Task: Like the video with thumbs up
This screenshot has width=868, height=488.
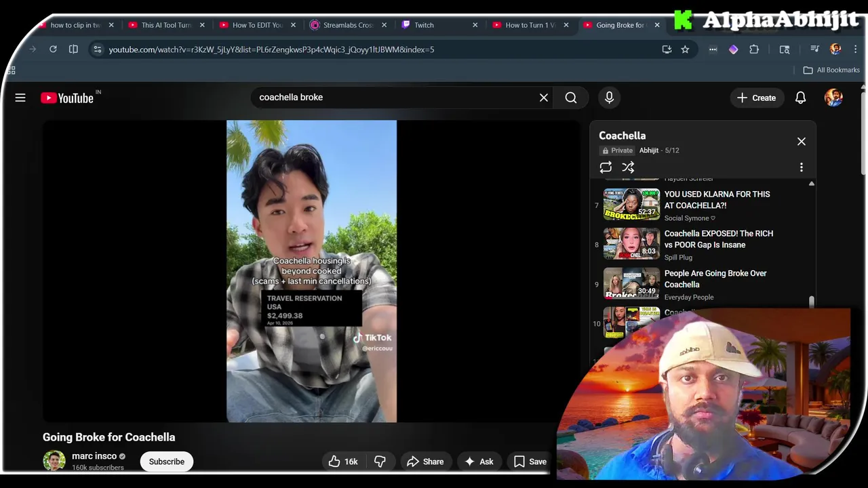Action: pyautogui.click(x=342, y=462)
